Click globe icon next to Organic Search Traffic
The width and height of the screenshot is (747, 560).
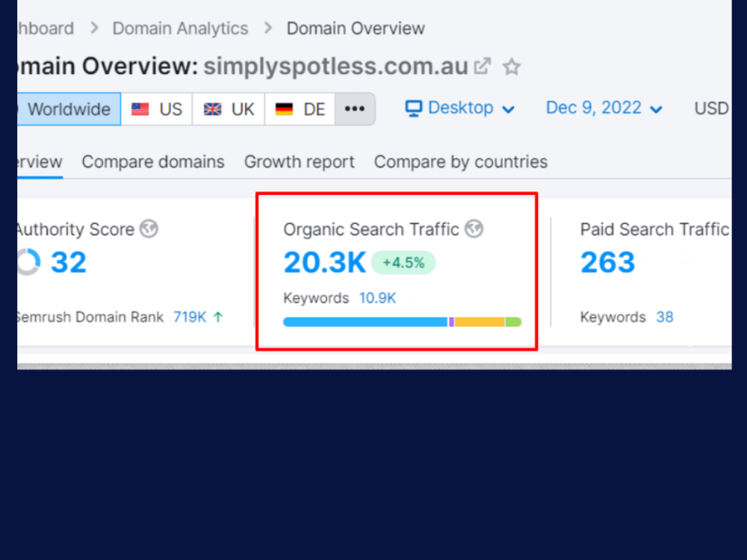point(474,228)
